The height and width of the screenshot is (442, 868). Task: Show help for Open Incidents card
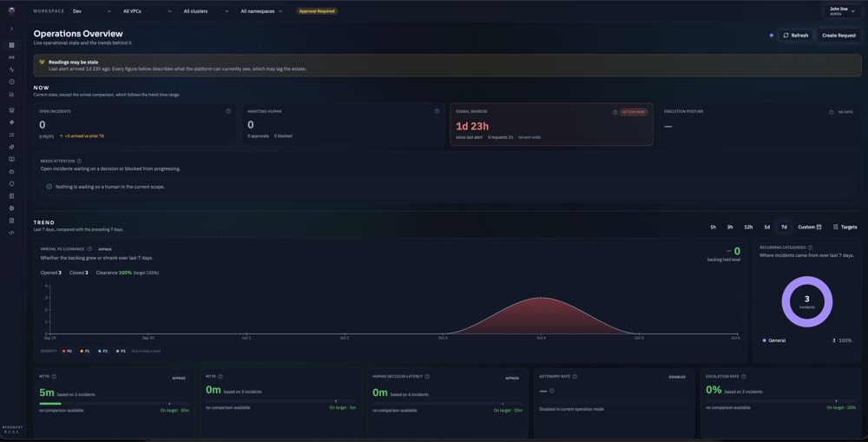tap(228, 111)
